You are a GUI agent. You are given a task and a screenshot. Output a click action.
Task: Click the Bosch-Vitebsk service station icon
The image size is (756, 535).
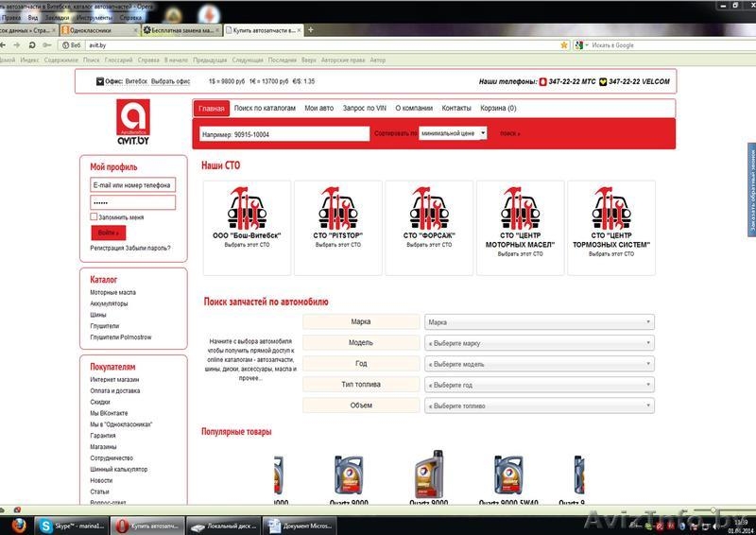pos(245,209)
